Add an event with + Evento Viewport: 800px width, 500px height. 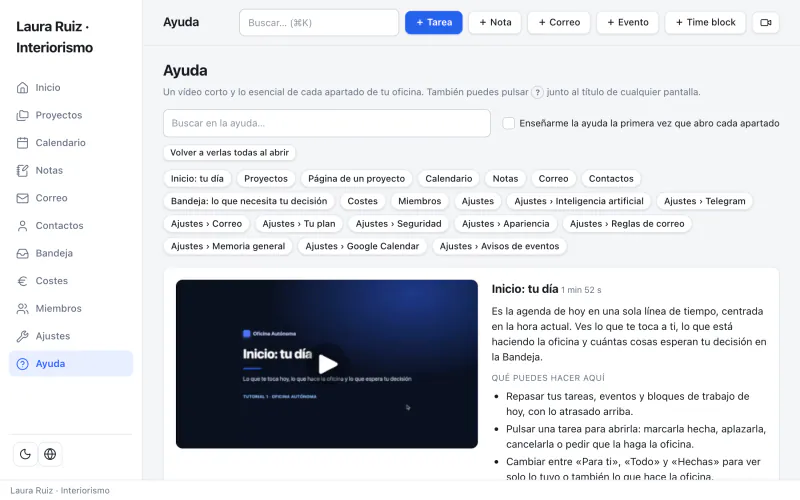(628, 22)
